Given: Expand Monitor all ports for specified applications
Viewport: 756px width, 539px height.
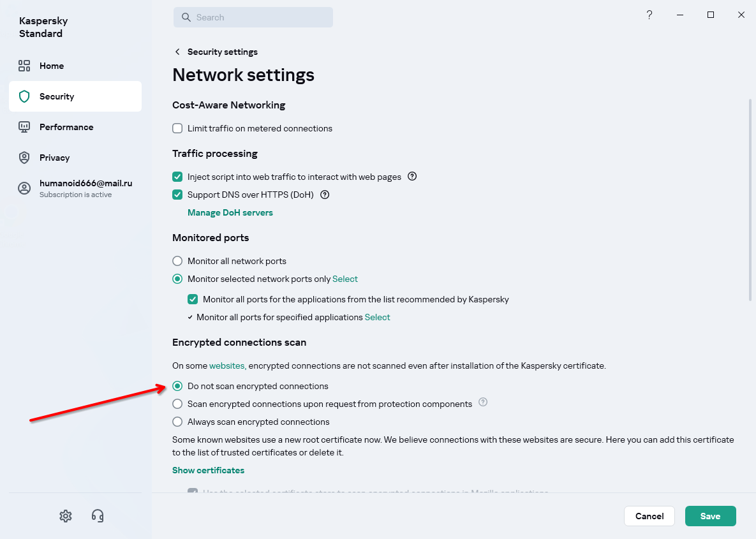Looking at the screenshot, I should (x=190, y=317).
